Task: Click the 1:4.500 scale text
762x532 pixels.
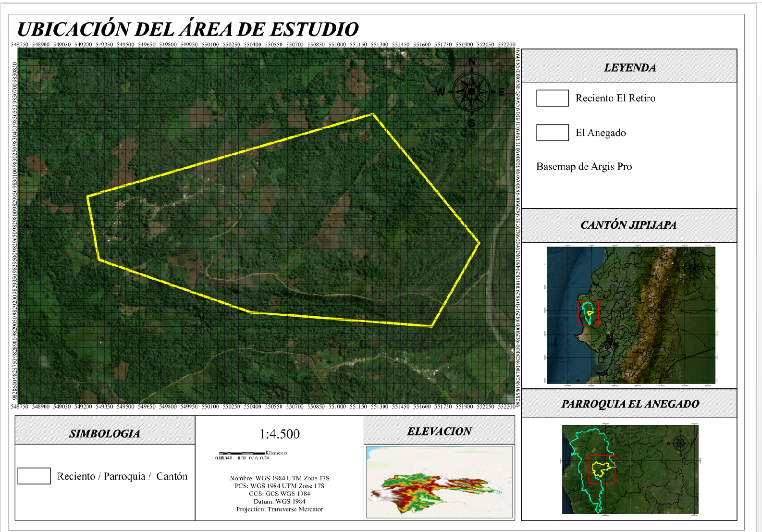Action: [x=279, y=434]
